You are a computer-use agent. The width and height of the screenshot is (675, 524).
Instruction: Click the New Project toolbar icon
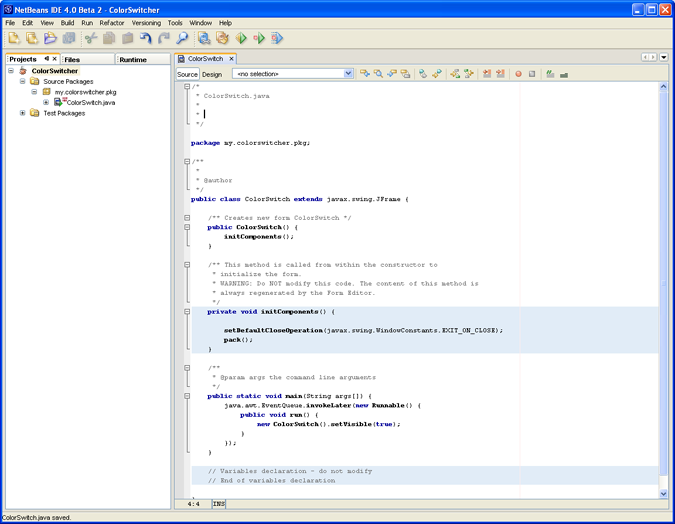32,39
